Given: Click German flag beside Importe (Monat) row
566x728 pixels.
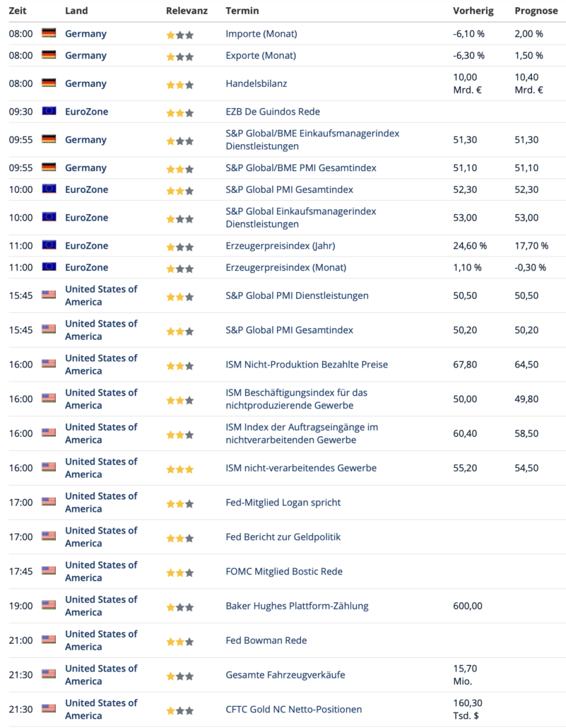Looking at the screenshot, I should [49, 33].
